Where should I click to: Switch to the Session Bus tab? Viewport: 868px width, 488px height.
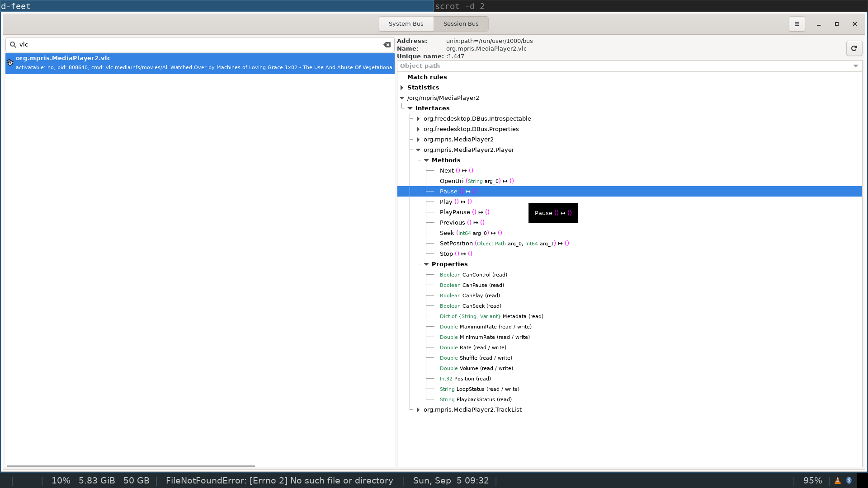tap(461, 24)
